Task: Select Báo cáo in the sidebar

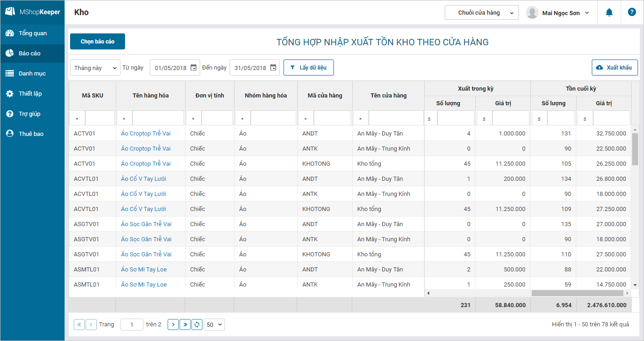Action: click(x=32, y=54)
